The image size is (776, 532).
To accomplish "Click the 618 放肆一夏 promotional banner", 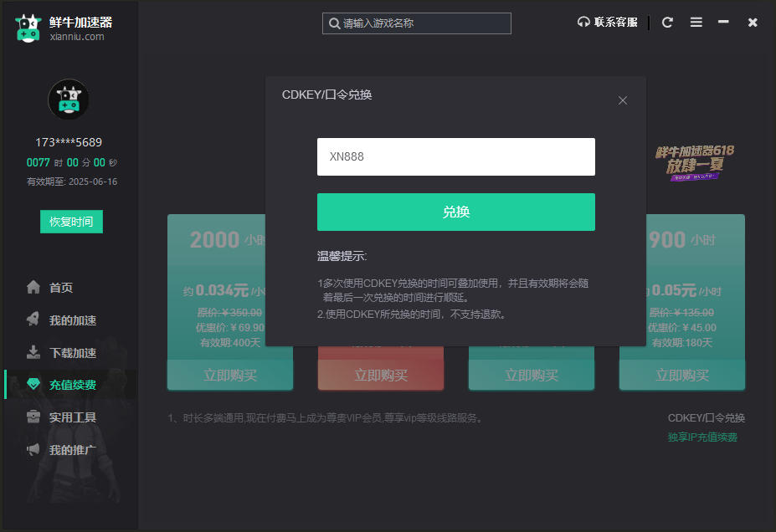I will click(x=695, y=163).
